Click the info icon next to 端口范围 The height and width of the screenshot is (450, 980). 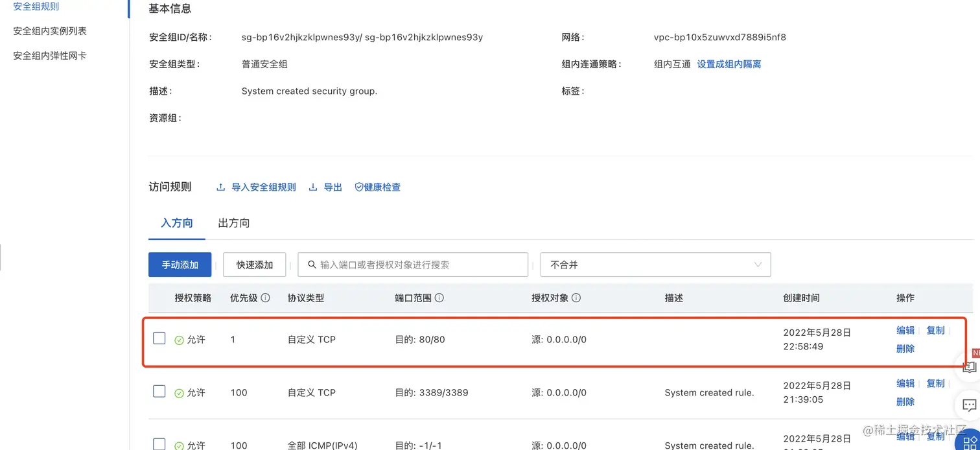(439, 298)
